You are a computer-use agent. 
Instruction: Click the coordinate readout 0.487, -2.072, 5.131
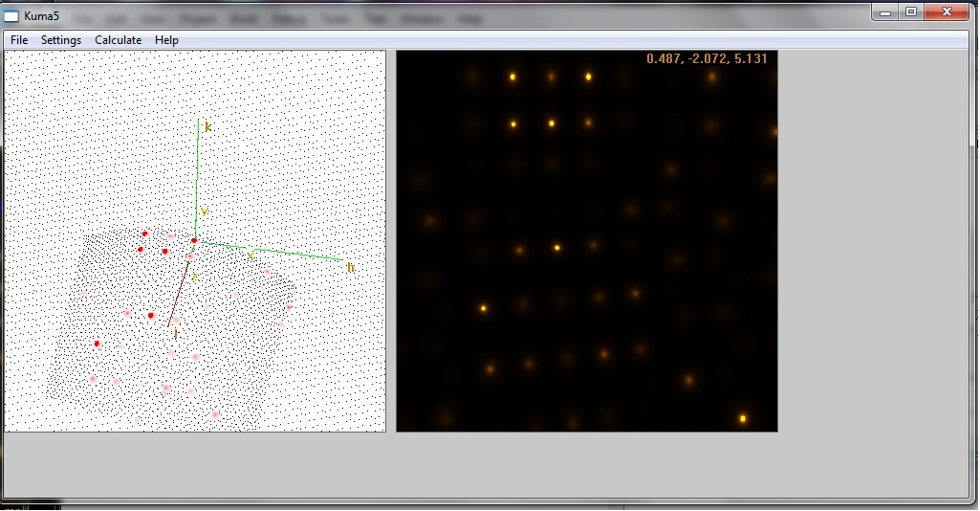[x=707, y=58]
